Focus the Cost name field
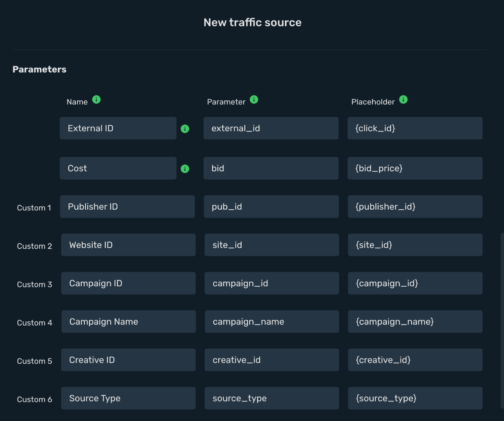Viewport: 504px width, 421px height. 118,168
